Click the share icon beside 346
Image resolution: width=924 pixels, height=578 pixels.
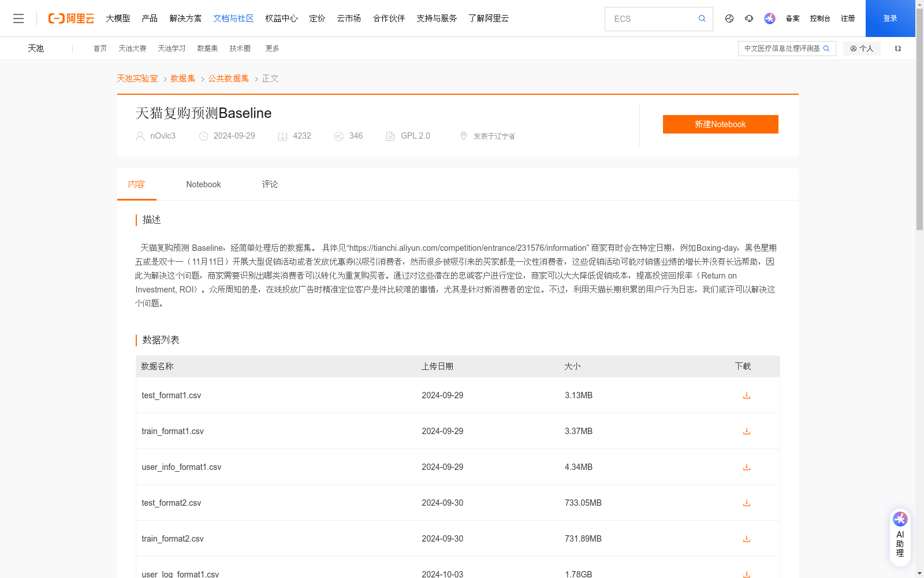point(339,136)
